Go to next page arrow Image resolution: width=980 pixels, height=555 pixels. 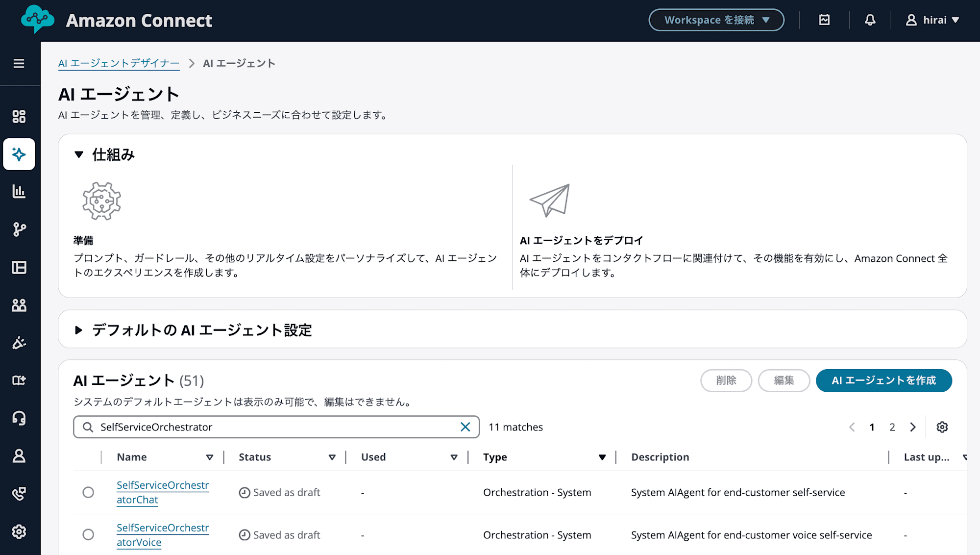(912, 427)
